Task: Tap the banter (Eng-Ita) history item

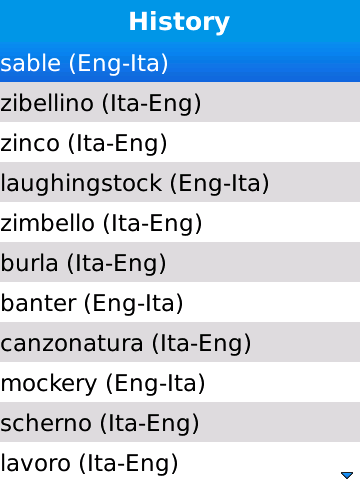Action: pos(180,302)
